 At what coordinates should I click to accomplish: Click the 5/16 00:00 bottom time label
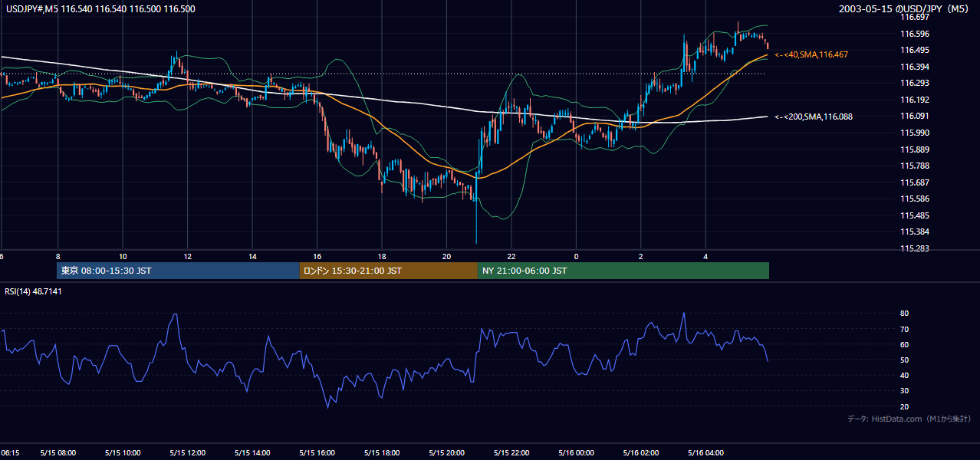click(576, 453)
